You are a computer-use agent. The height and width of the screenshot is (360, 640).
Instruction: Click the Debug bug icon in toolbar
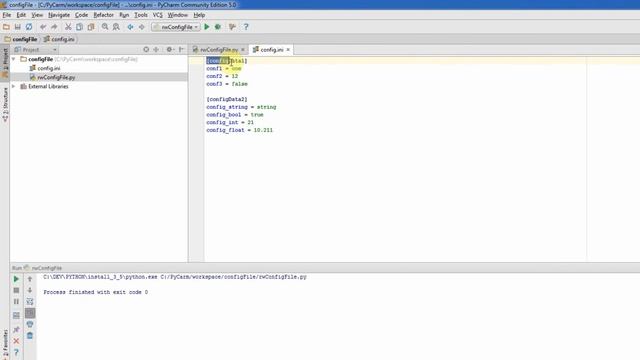click(218, 27)
